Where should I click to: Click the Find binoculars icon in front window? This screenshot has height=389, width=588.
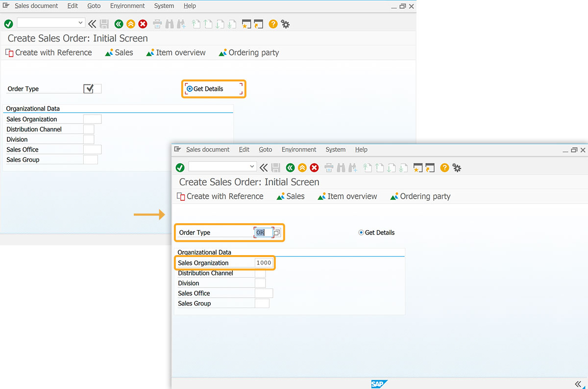coord(341,167)
